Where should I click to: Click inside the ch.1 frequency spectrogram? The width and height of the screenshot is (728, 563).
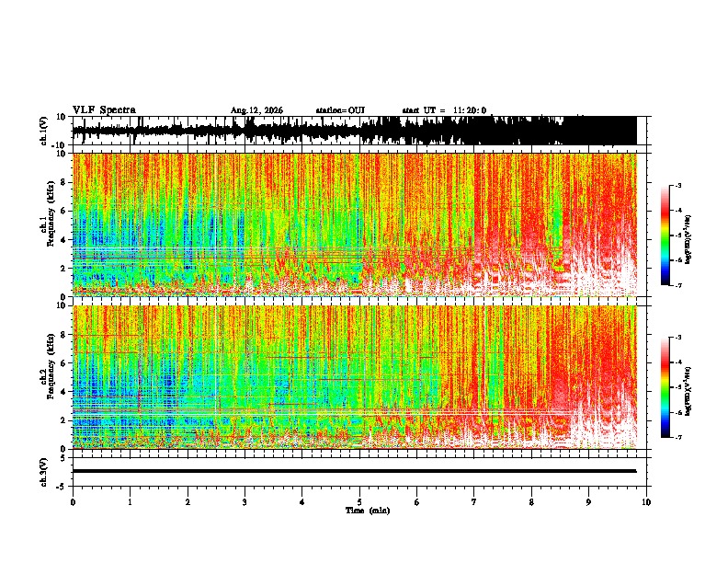(361, 224)
